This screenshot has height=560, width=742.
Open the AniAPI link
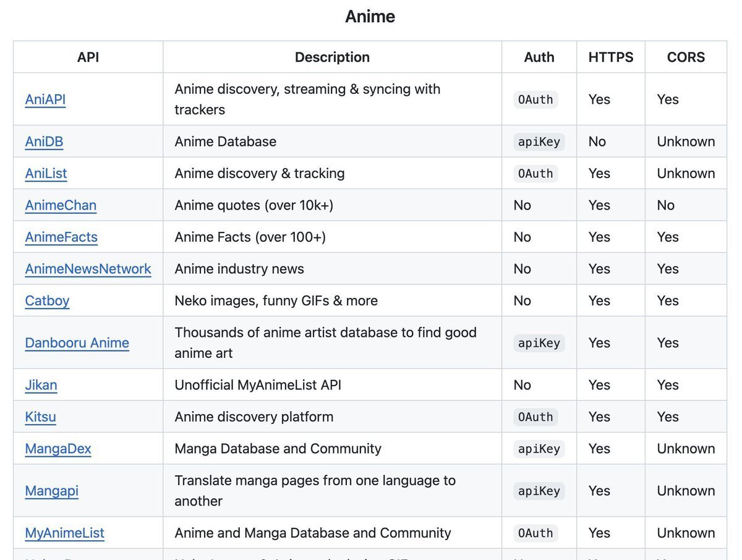tap(45, 100)
